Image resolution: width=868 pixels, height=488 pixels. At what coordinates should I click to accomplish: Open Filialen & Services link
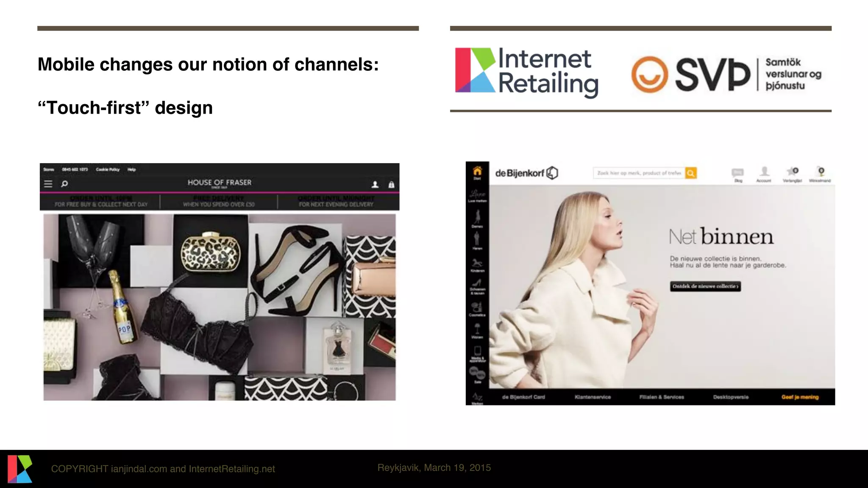[662, 397]
